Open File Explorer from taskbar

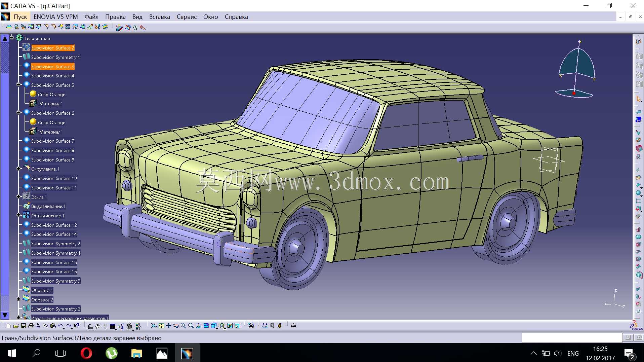click(136, 353)
